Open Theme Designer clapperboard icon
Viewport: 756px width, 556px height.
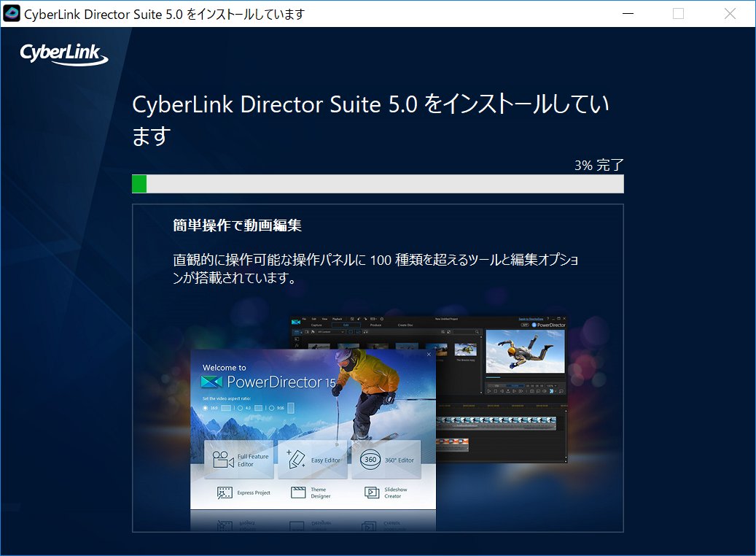[x=298, y=493]
